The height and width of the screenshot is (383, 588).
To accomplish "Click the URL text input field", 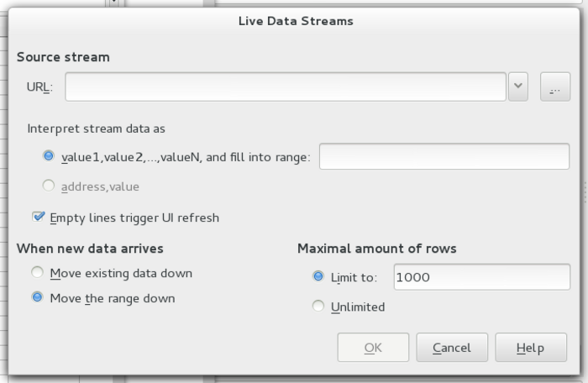I will [286, 87].
